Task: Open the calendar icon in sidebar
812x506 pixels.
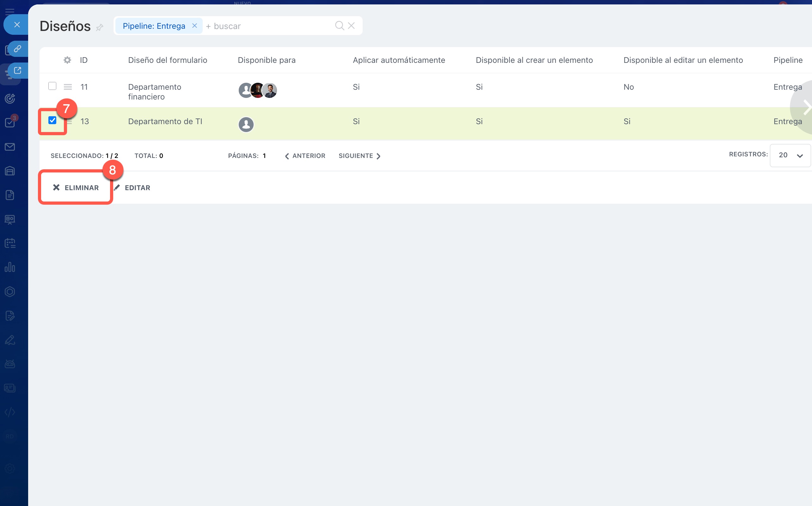Action: tap(10, 243)
